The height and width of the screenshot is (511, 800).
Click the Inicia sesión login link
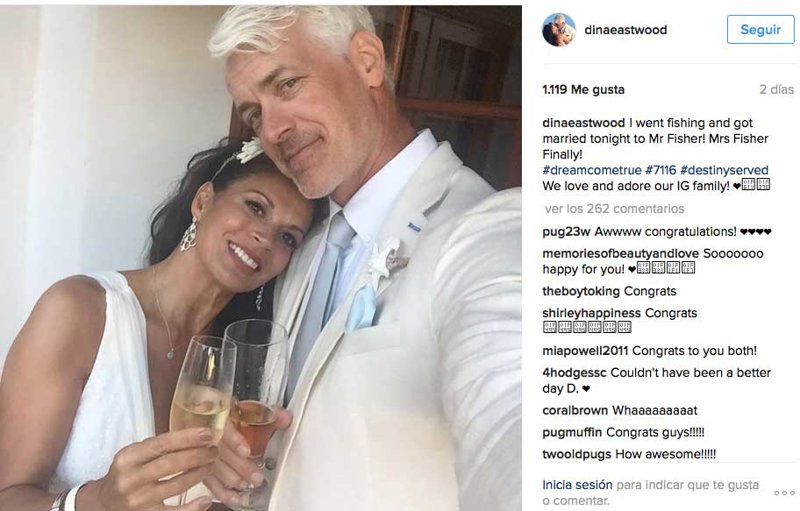coord(577,485)
